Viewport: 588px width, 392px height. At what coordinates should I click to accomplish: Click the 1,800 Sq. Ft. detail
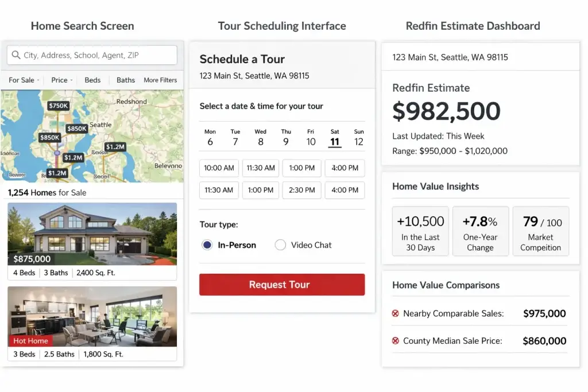[103, 354]
